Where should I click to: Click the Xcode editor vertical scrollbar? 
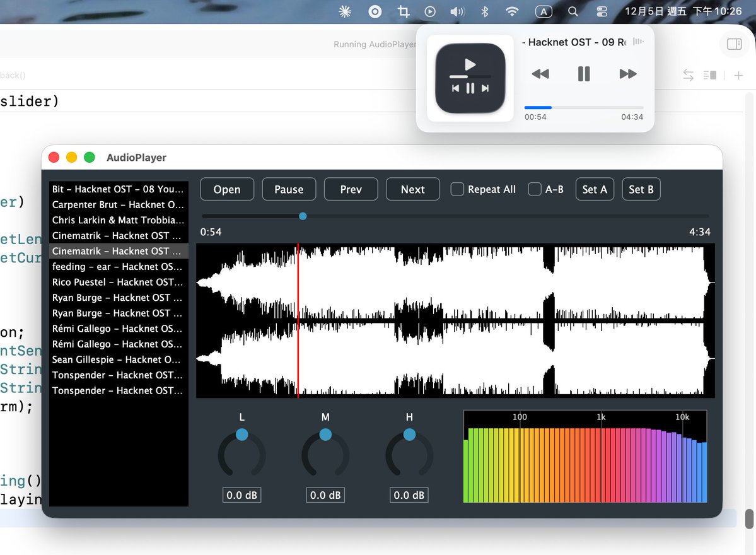[x=749, y=519]
